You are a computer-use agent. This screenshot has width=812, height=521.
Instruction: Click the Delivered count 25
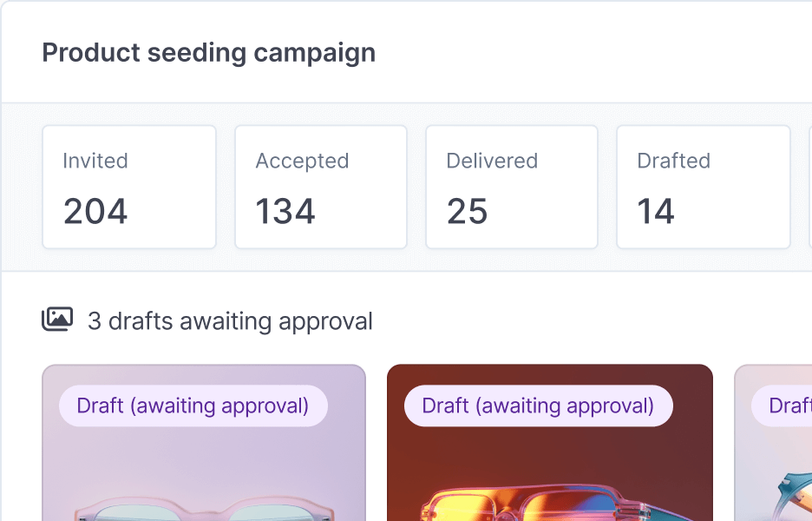(x=468, y=212)
